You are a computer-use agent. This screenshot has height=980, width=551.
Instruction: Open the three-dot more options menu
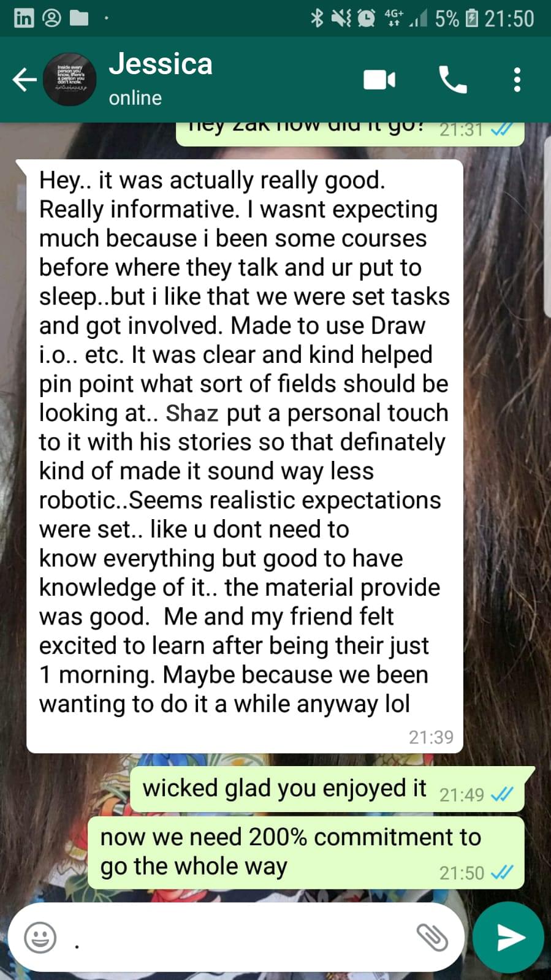pos(517,80)
